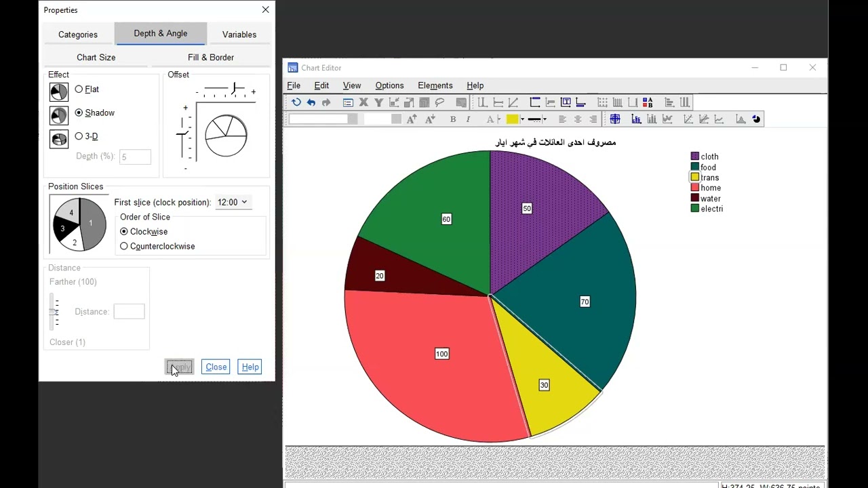The width and height of the screenshot is (868, 488).
Task: Open the Edit menu in Chart Editor
Action: click(321, 85)
